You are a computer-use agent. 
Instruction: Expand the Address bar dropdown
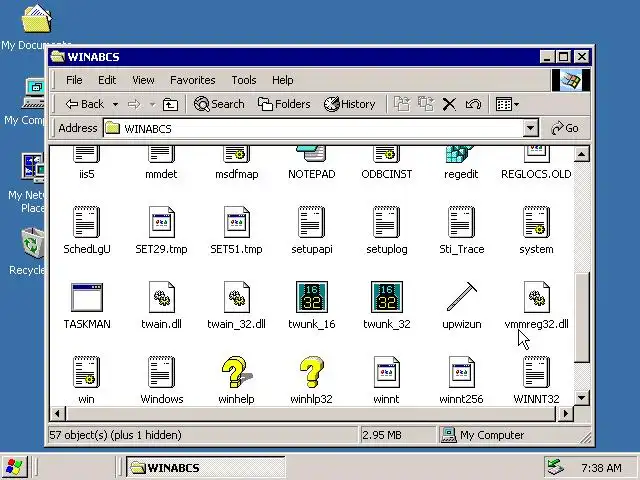[530, 129]
